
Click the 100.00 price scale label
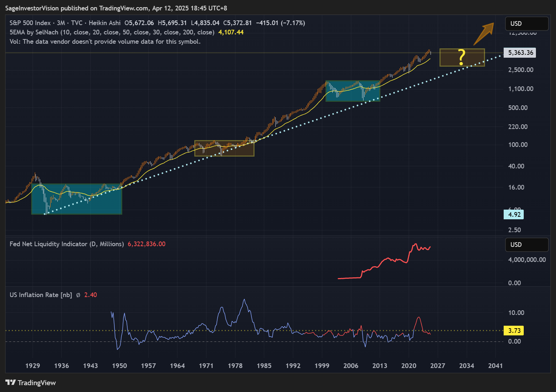pyautogui.click(x=518, y=145)
